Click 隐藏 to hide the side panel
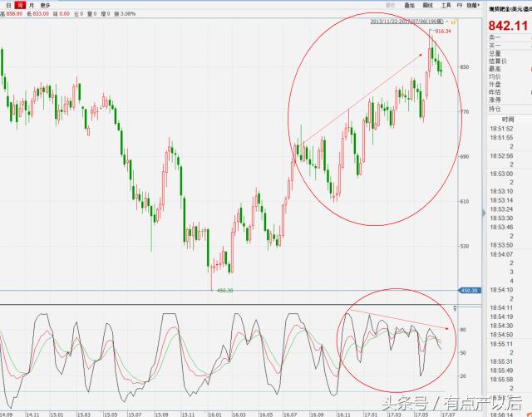Screen dimensions: 532x417 coord(473,5)
